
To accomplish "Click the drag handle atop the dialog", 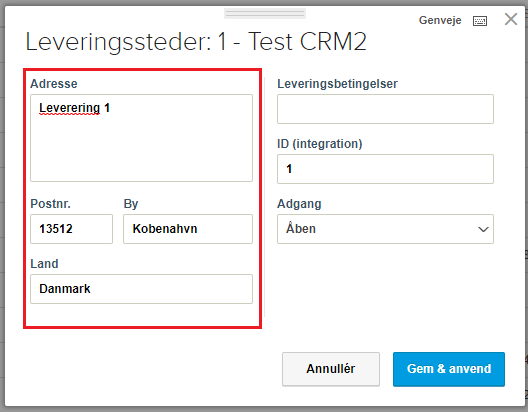I will coord(265,13).
